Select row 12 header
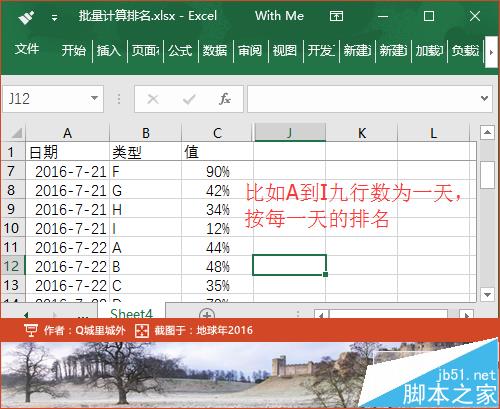 pyautogui.click(x=12, y=266)
